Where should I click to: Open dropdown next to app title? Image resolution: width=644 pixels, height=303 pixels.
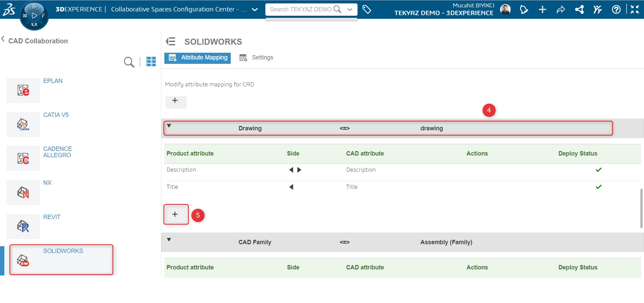point(255,9)
